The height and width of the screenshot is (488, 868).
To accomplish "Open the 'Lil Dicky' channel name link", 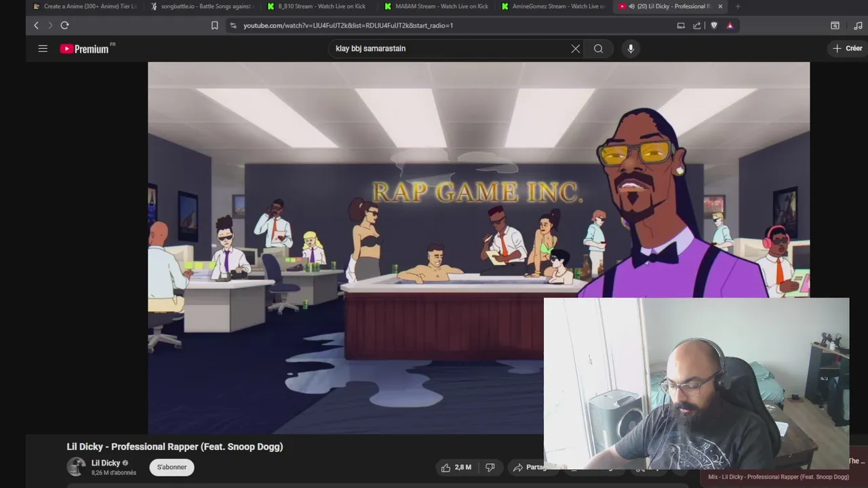I will pyautogui.click(x=106, y=463).
